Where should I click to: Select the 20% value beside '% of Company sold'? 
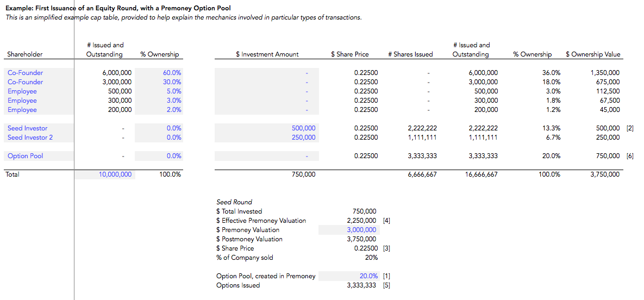(371, 258)
